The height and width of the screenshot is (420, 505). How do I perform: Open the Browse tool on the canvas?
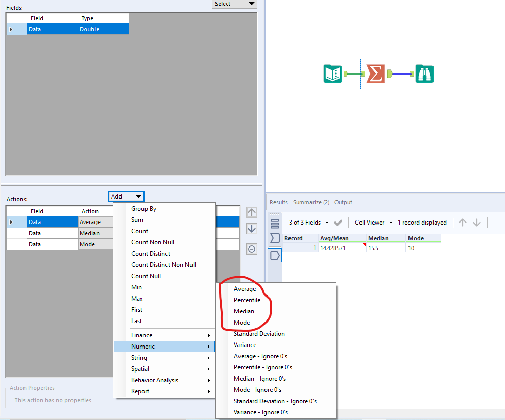424,73
